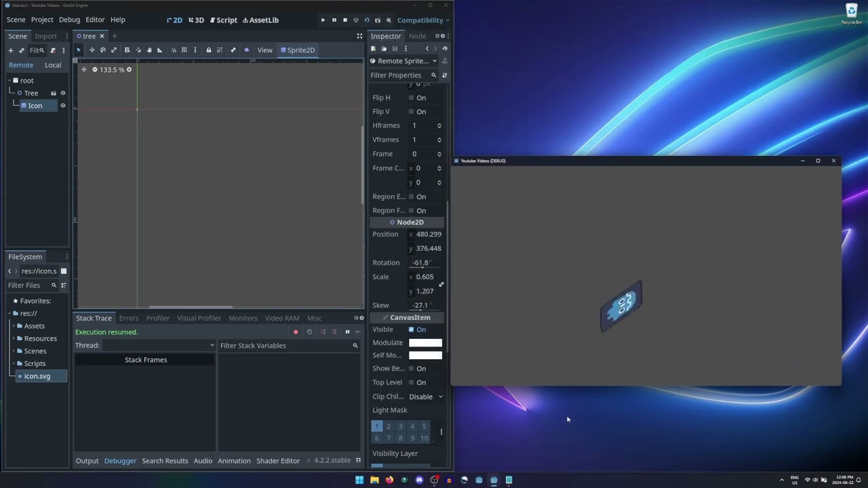
Task: Instantiate a child scene with link icon
Action: point(22,50)
